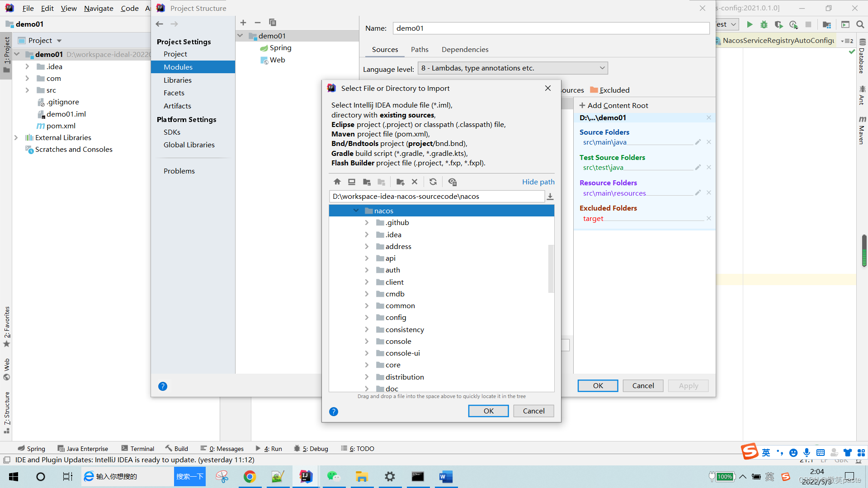Click the delete/remove icon in file browser toolbar
Screen dimensions: 868x488
[415, 182]
